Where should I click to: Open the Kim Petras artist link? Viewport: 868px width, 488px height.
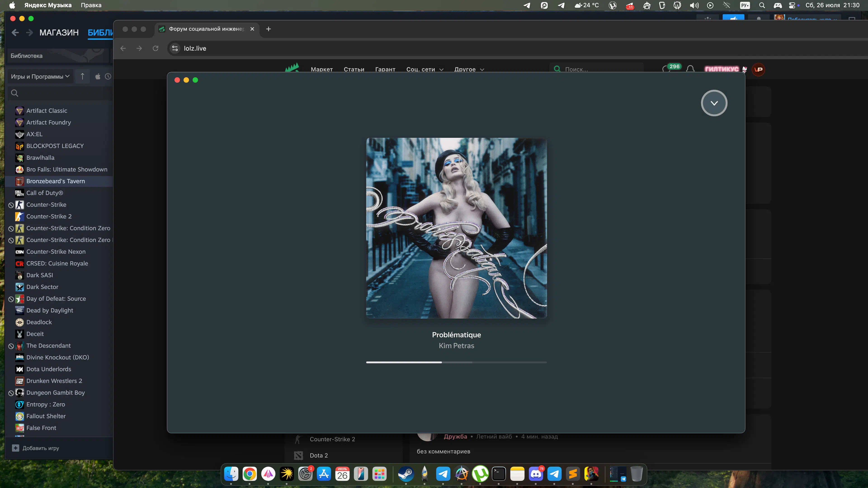[x=456, y=345]
